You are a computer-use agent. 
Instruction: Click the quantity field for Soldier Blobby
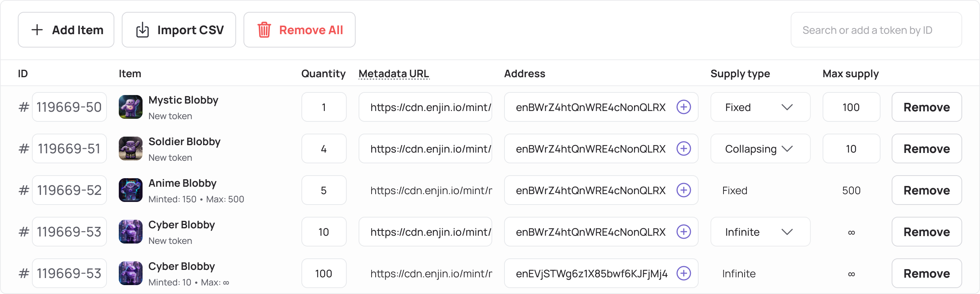[324, 149]
